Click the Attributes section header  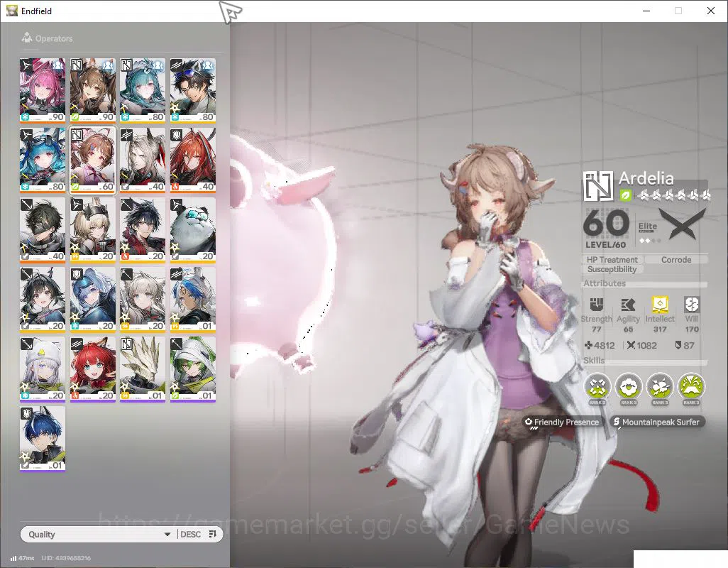(x=605, y=283)
